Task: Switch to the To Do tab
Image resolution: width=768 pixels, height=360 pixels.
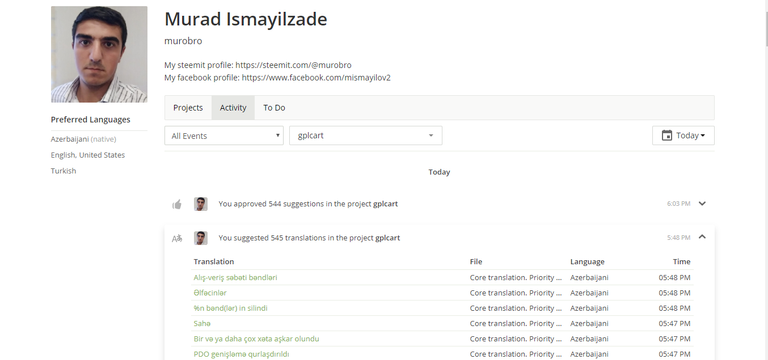Action: 274,108
